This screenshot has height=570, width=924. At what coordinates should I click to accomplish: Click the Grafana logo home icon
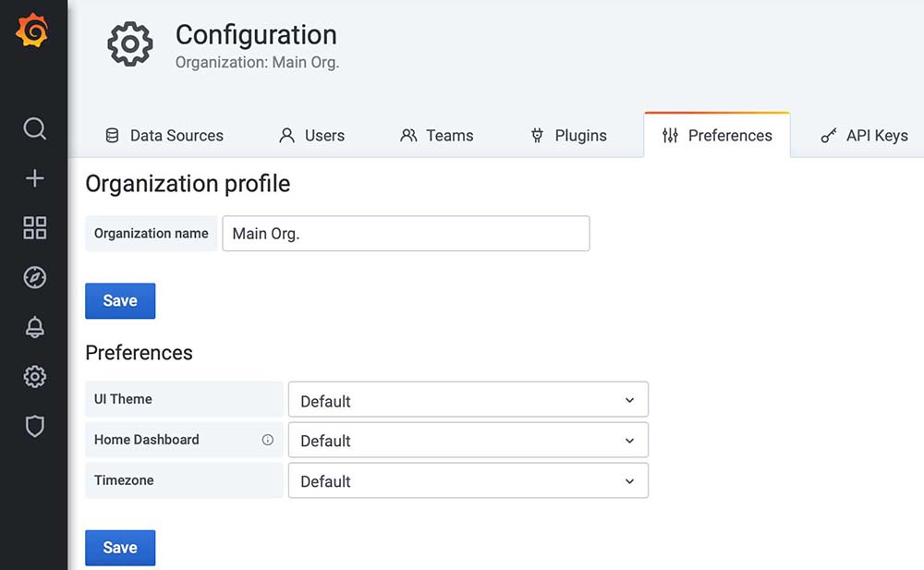click(x=32, y=31)
